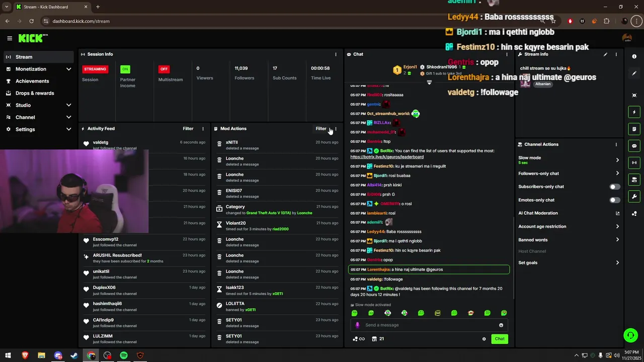Viewport: 644px width, 362px height.
Task: Click the browser address bar dashboard.kick.com/stream
Action: click(292, 21)
